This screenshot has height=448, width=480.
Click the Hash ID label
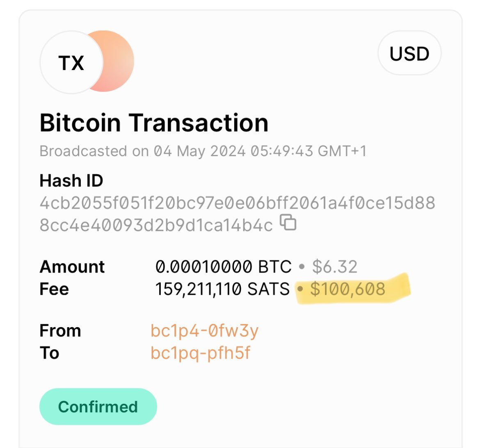(x=71, y=180)
